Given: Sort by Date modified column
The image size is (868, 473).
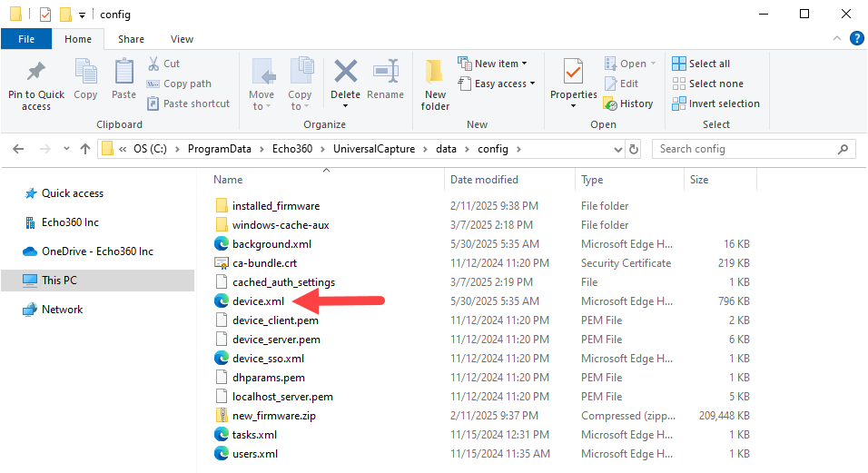Looking at the screenshot, I should pos(484,180).
